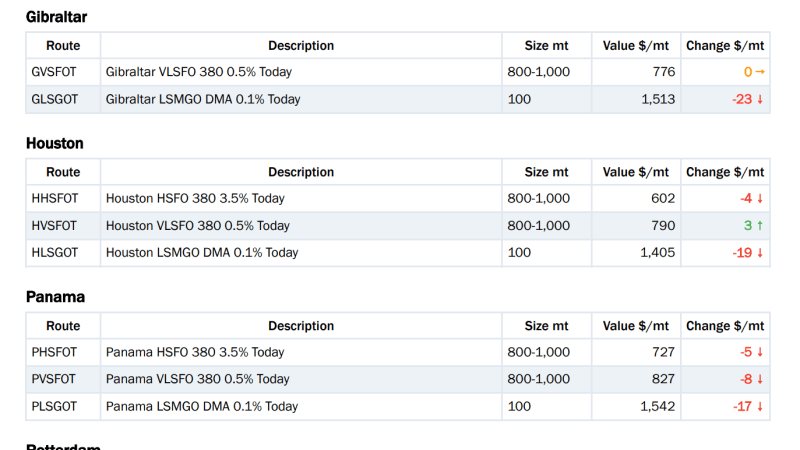This screenshot has height=450, width=800.
Task: Click change value -19 in HLSGOT row
Action: [742, 253]
